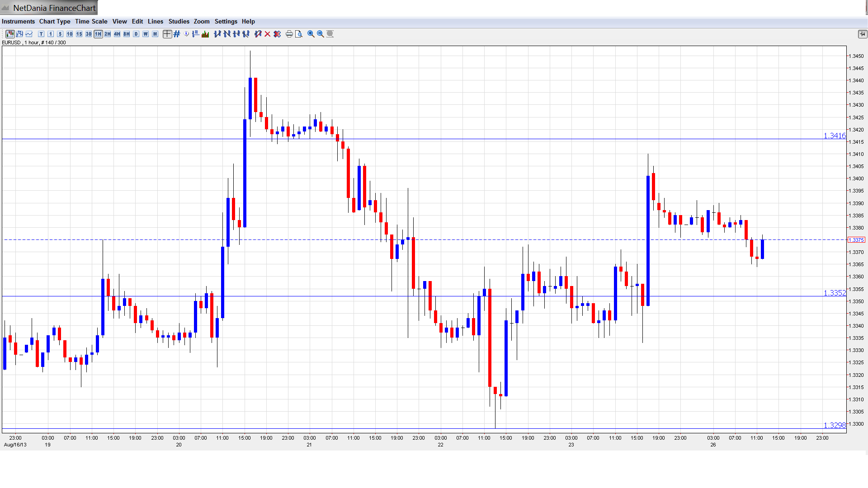868x488 pixels.
Task: Delete selected line with red X
Action: pos(268,34)
